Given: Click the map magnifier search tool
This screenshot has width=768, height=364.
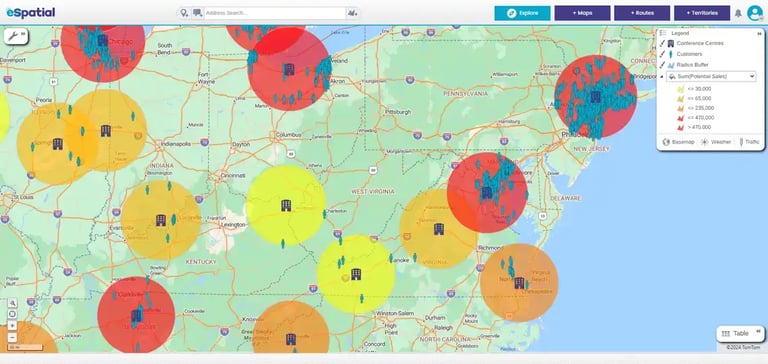Looking at the screenshot, I should [x=12, y=303].
